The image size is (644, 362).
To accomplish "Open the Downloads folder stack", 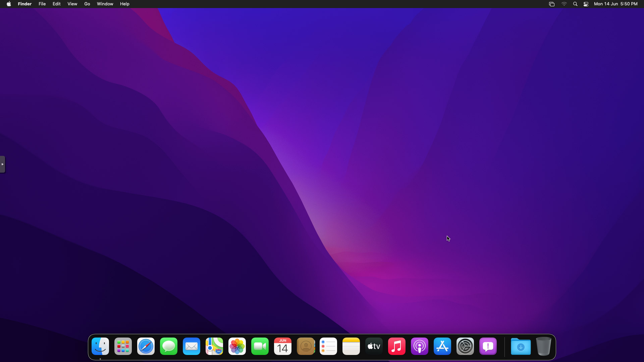I will coord(521,346).
